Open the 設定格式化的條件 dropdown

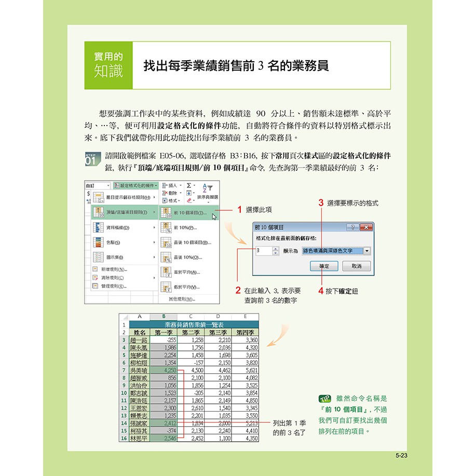tap(135, 185)
